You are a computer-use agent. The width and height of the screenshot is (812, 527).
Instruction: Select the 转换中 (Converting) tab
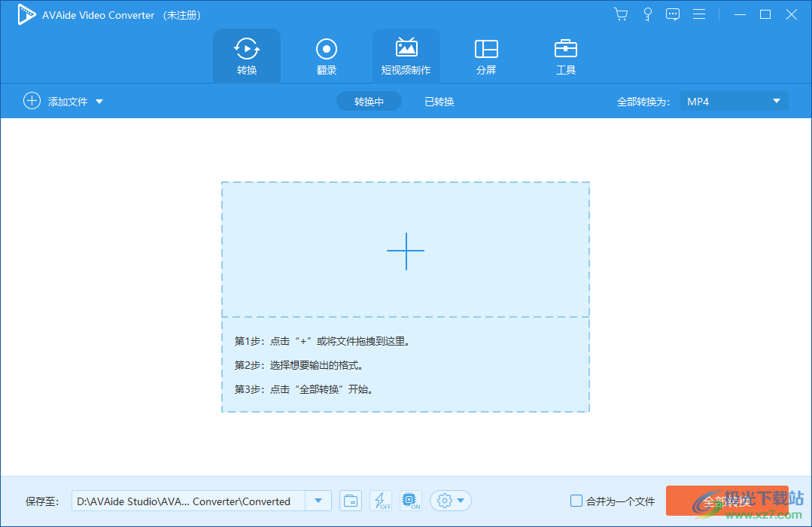pos(369,102)
